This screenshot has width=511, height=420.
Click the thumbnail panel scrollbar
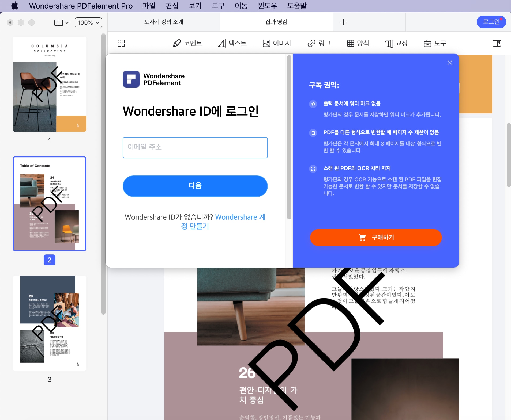point(103,174)
